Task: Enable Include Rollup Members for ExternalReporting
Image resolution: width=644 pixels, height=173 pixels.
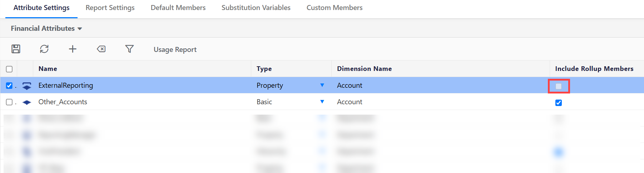Action: [559, 86]
